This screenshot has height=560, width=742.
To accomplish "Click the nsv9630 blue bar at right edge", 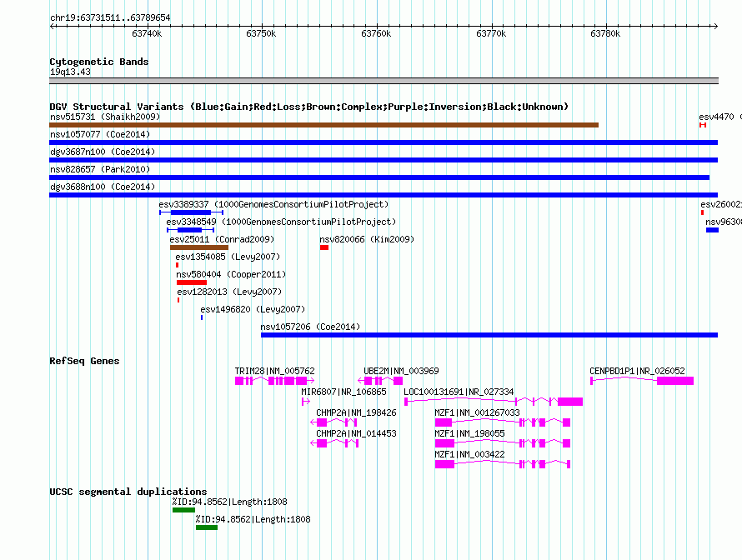I will point(712,230).
